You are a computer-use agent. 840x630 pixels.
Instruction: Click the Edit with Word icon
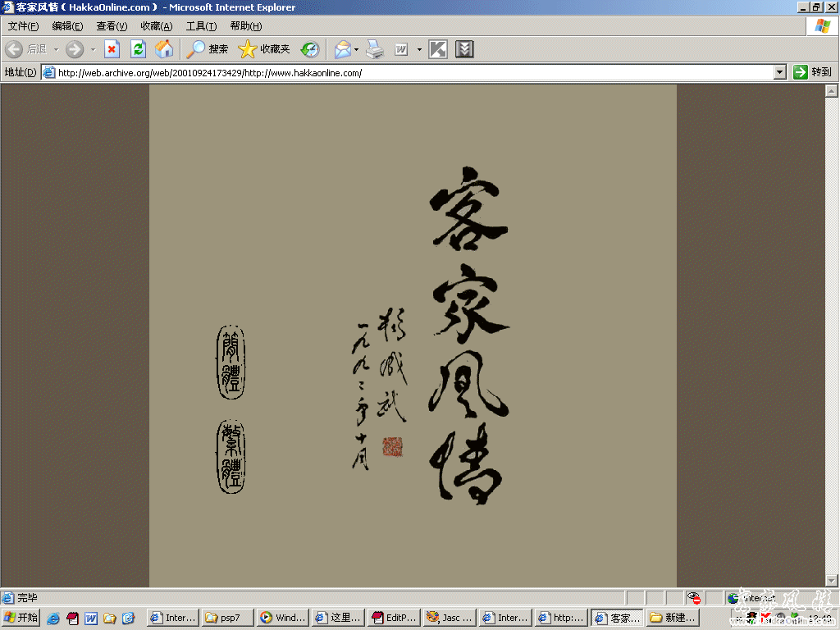click(x=401, y=49)
